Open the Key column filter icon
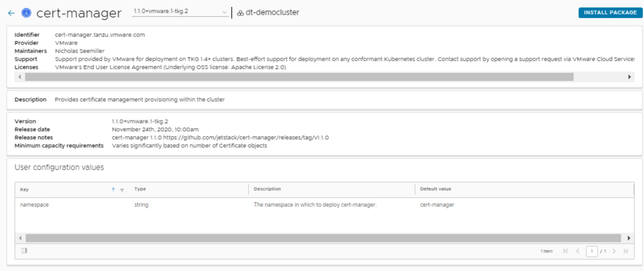This screenshot has height=271, width=644. point(122,190)
